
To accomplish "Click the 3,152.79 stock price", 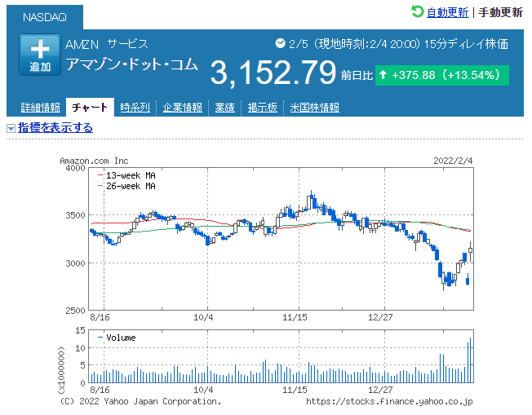I will (x=273, y=73).
